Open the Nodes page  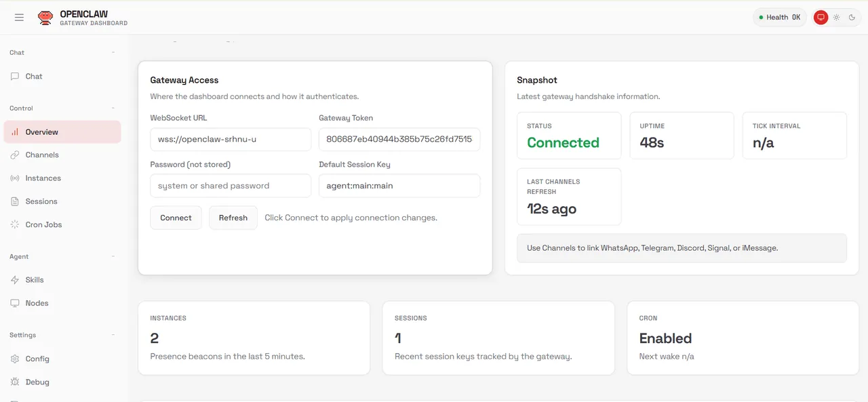62,303
